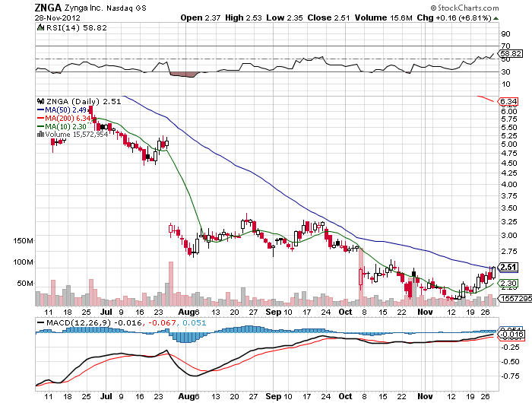Select the black MACD line swatch in legend

(x=40, y=322)
